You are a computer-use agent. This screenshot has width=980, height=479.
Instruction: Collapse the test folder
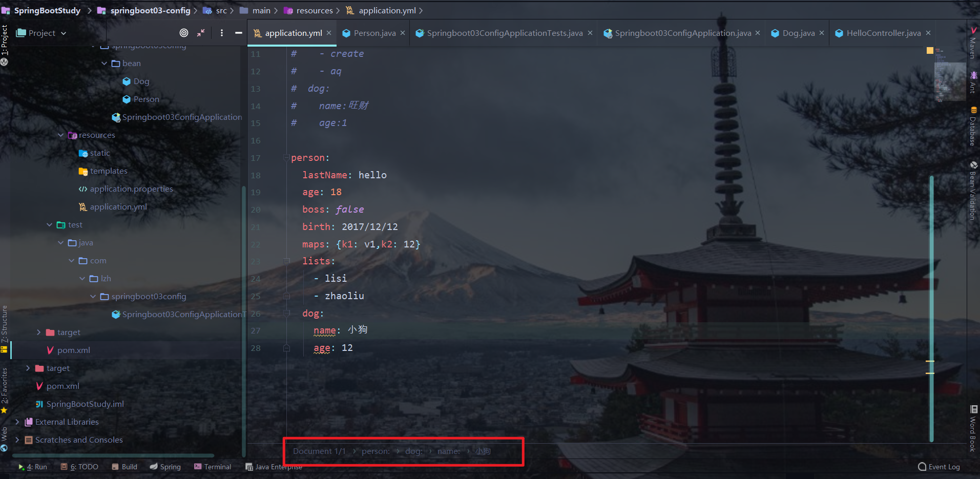click(50, 225)
